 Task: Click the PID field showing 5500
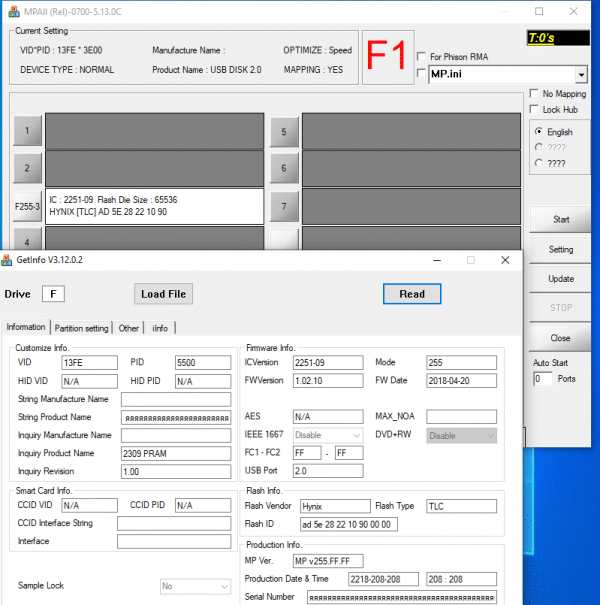(x=203, y=363)
